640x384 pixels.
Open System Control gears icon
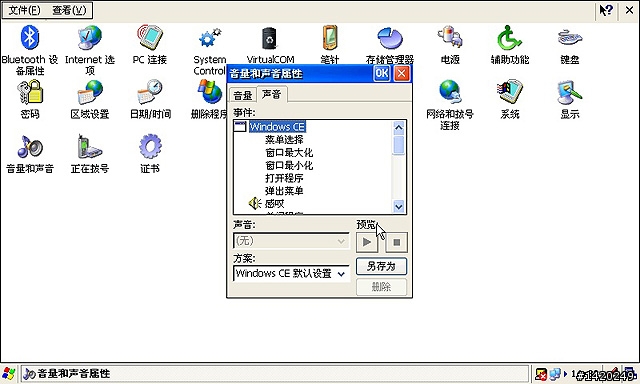pos(210,38)
